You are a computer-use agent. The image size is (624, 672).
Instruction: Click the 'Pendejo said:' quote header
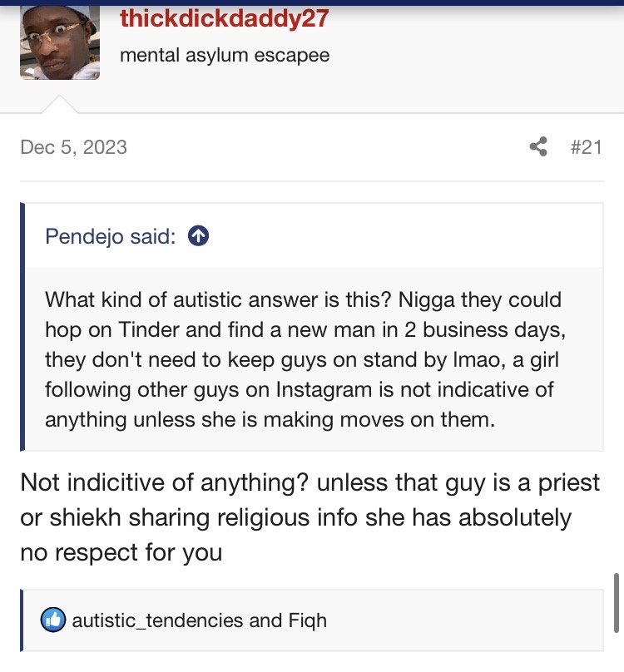[110, 236]
